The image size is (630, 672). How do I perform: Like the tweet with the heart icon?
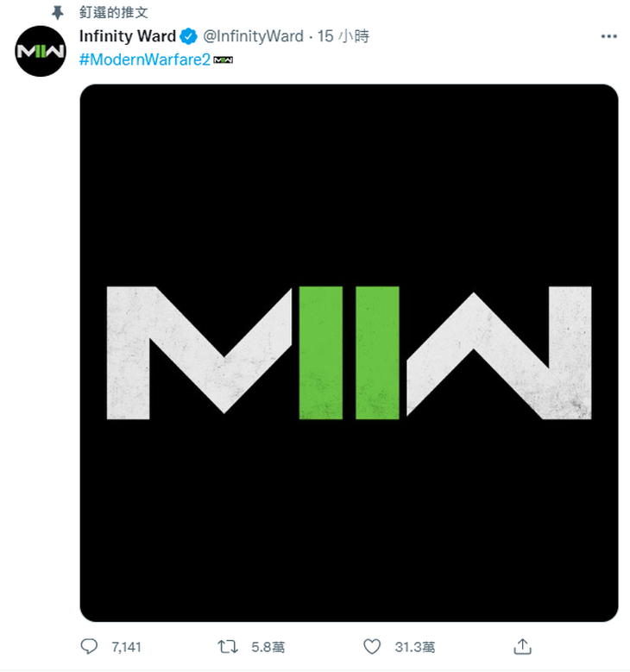[x=372, y=646]
